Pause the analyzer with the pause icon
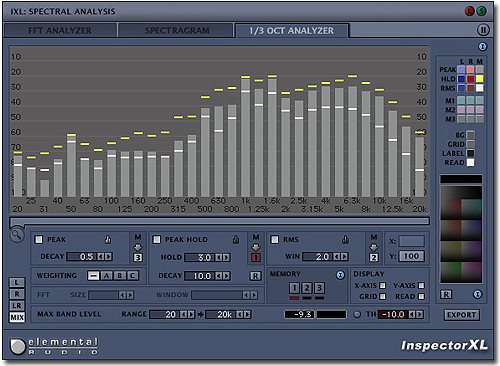Image resolution: width=500 pixels, height=366 pixels. point(483,30)
